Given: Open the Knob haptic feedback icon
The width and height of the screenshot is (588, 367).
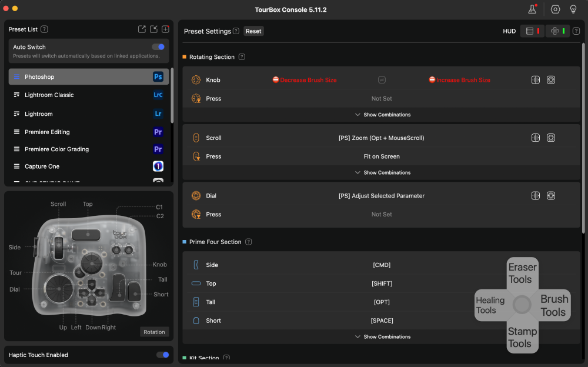Looking at the screenshot, I should click(551, 80).
